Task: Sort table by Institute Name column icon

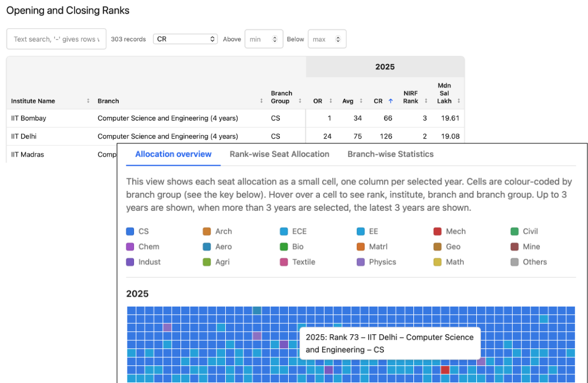Action: [88, 101]
